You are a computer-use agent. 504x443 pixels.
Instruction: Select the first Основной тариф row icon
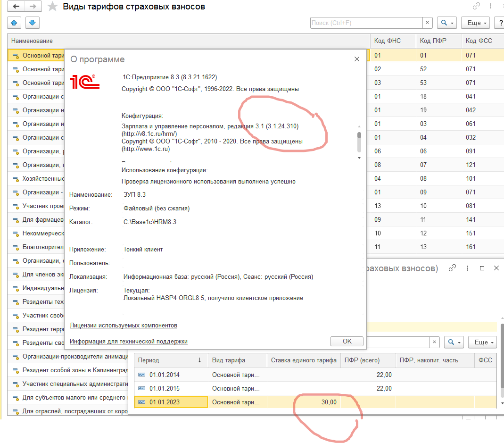coord(16,56)
